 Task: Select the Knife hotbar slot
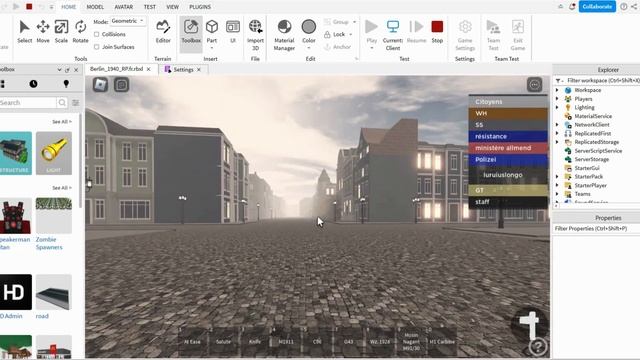(x=255, y=341)
